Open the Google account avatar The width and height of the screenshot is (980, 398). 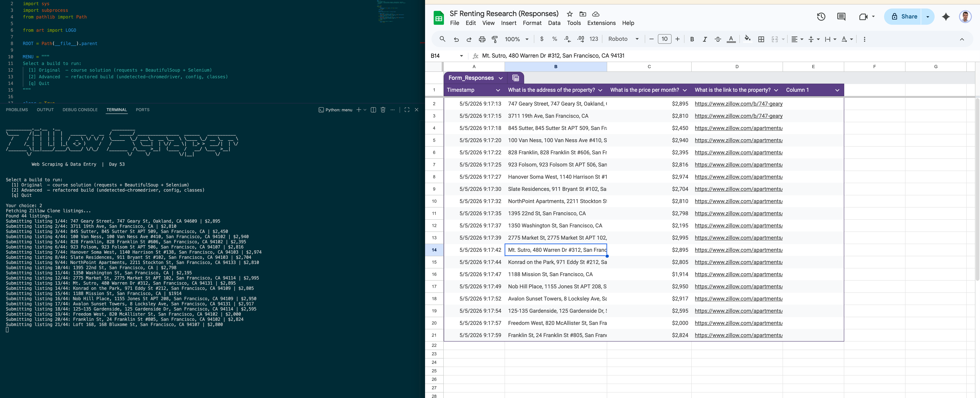pyautogui.click(x=965, y=16)
